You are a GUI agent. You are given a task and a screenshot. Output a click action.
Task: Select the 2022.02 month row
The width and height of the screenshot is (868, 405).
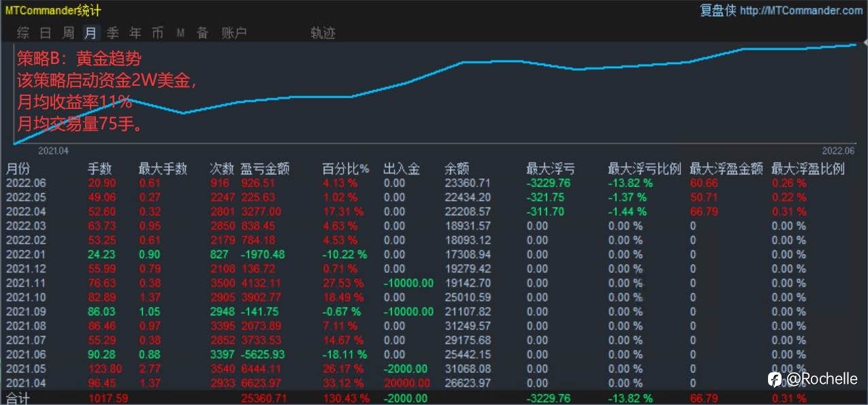434,240
